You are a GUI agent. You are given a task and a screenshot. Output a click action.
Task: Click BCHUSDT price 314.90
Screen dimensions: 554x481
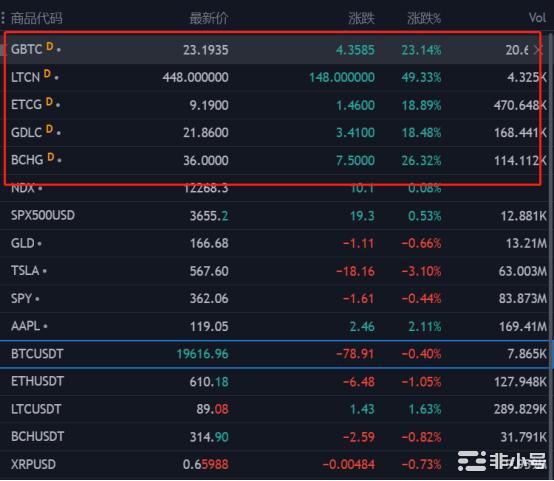pyautogui.click(x=209, y=437)
